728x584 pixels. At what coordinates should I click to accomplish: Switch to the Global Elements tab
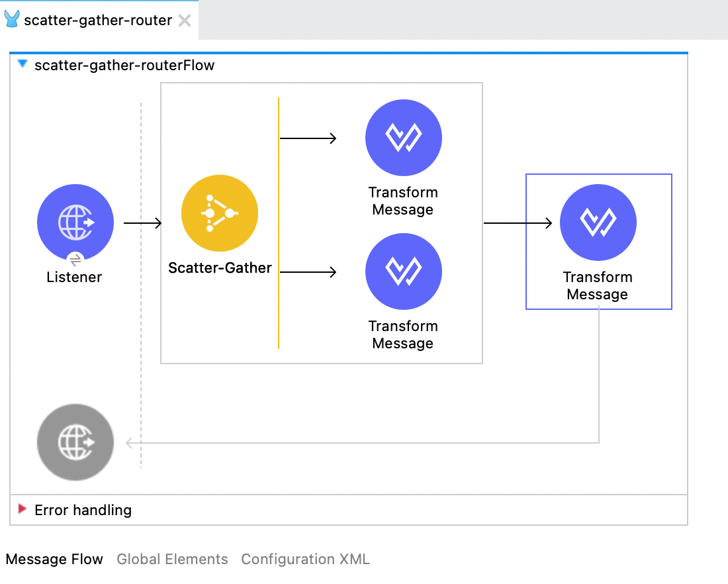[172, 560]
